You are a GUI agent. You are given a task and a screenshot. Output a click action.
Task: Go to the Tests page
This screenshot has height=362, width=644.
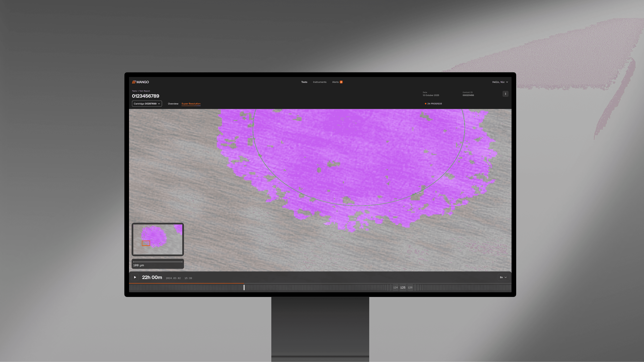(x=304, y=82)
